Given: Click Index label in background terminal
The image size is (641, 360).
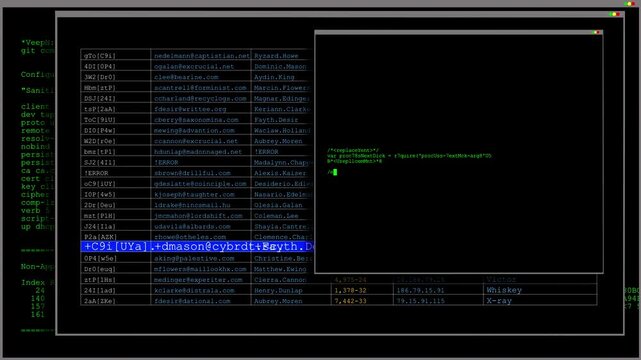Looking at the screenshot, I should [33, 282].
